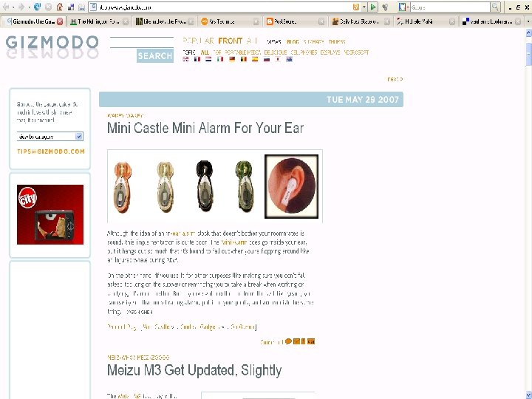
Task: Click the Italian flag icon
Action: point(220,59)
